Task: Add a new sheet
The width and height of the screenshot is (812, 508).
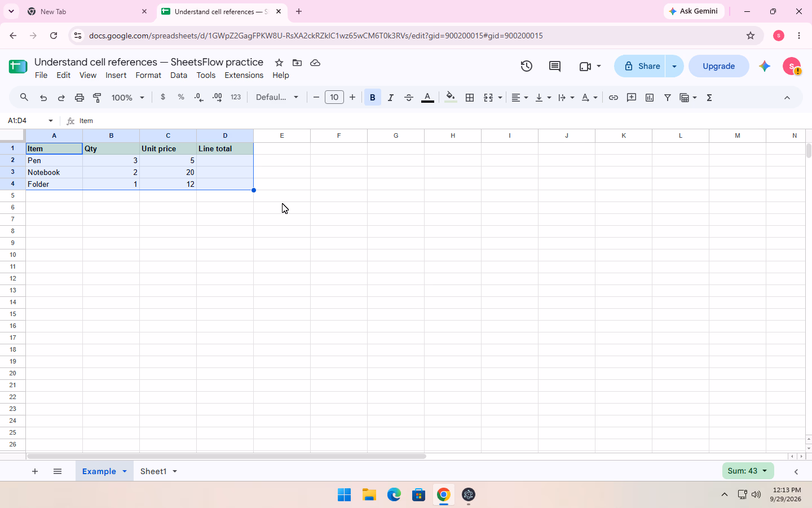Action: [35, 471]
